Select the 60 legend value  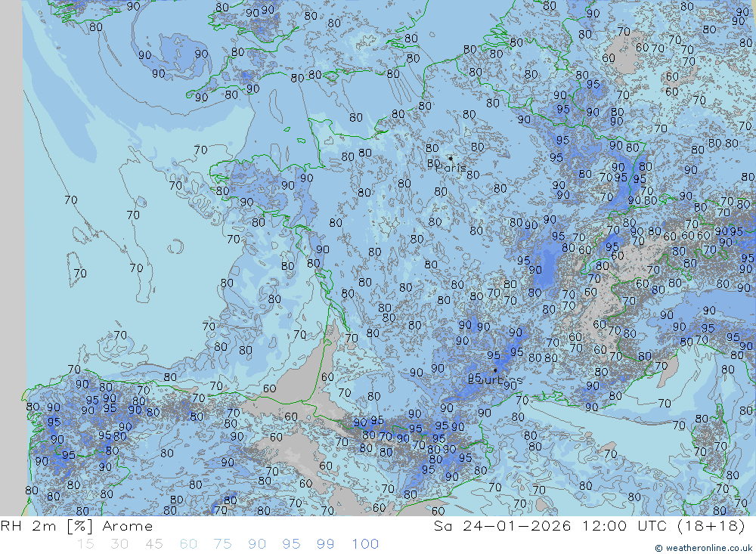188,544
